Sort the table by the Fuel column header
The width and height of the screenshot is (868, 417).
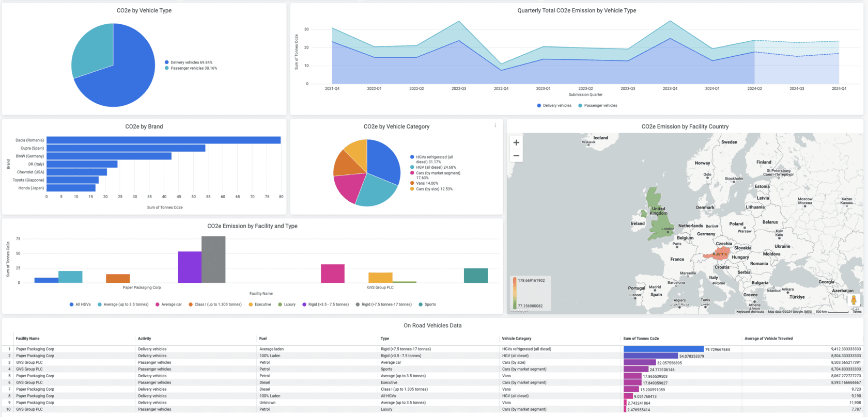point(263,339)
